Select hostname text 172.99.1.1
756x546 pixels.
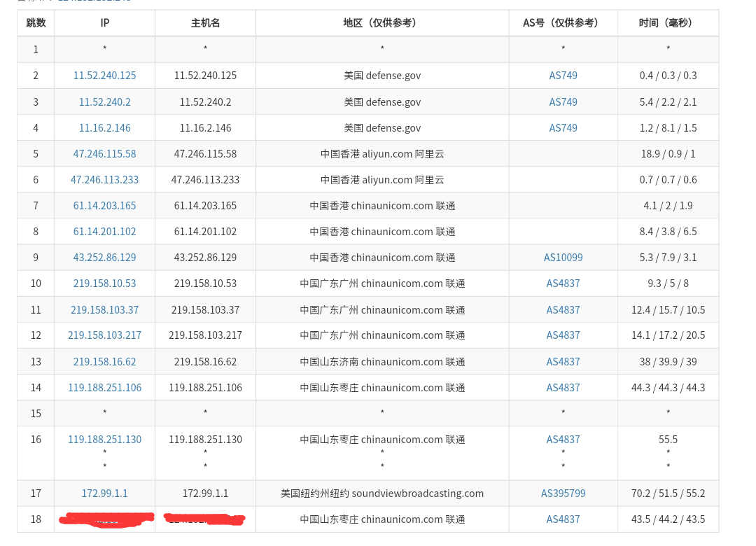tap(205, 493)
